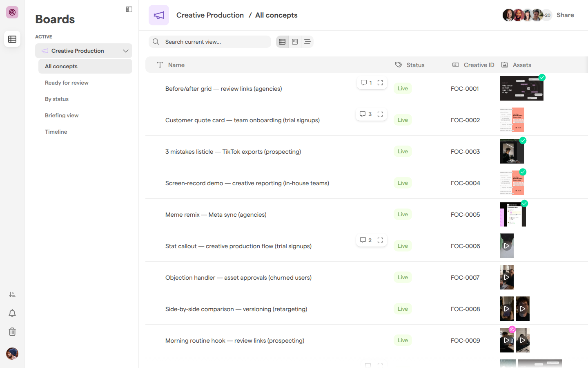The width and height of the screenshot is (588, 368).
Task: Play the second FOC-0009 video asset
Action: [x=523, y=340]
